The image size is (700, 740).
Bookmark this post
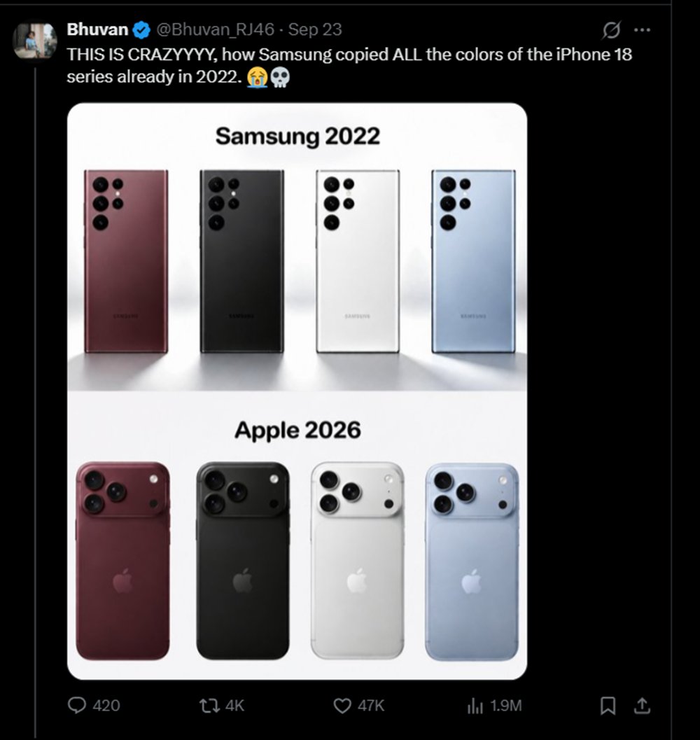coord(608,706)
